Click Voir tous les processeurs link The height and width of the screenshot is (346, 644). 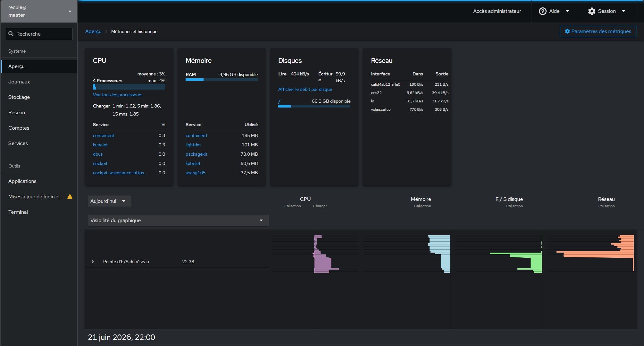[x=117, y=95]
